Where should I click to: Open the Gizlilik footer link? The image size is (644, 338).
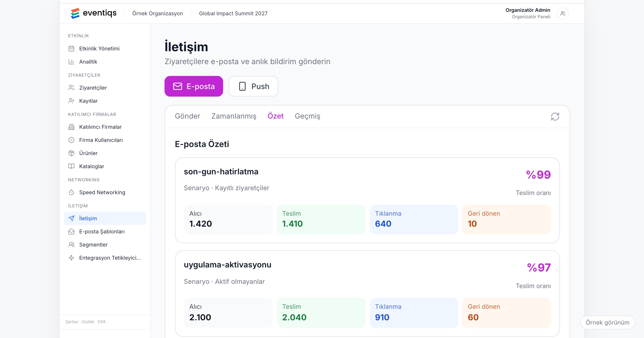[x=88, y=322]
